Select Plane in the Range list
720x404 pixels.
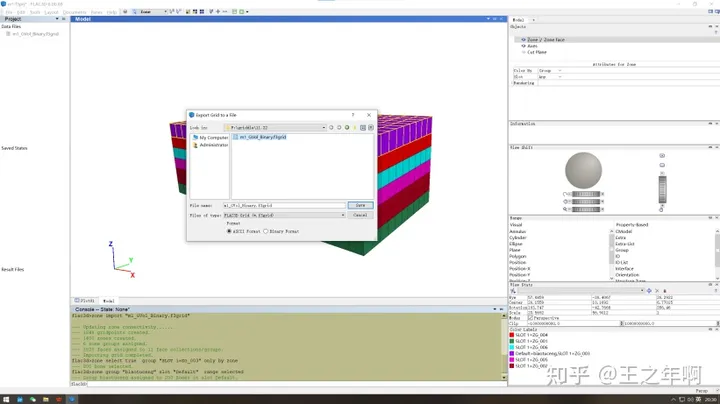(515, 250)
